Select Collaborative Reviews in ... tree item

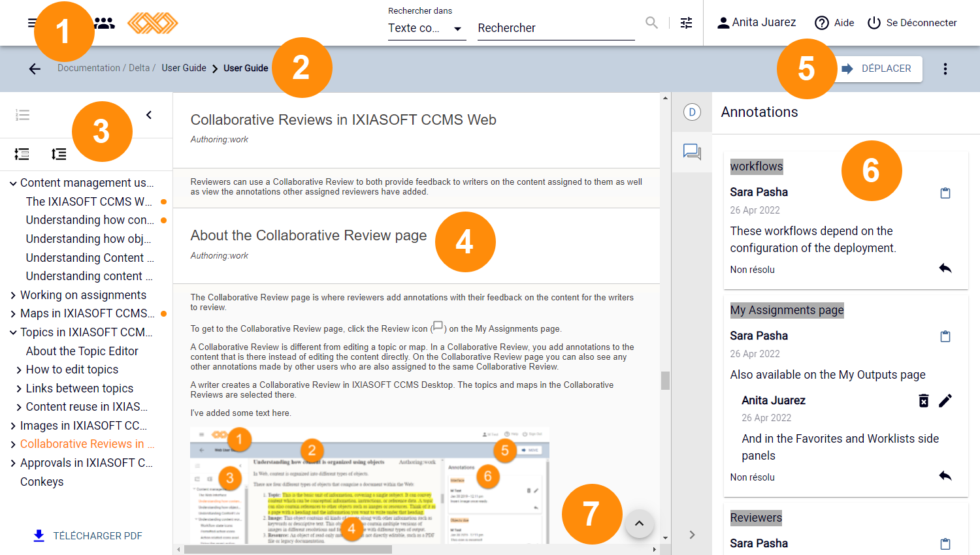[x=87, y=444]
